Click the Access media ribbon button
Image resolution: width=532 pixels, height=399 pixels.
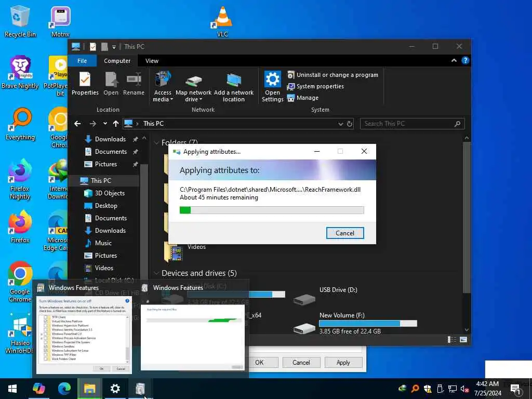pos(163,87)
